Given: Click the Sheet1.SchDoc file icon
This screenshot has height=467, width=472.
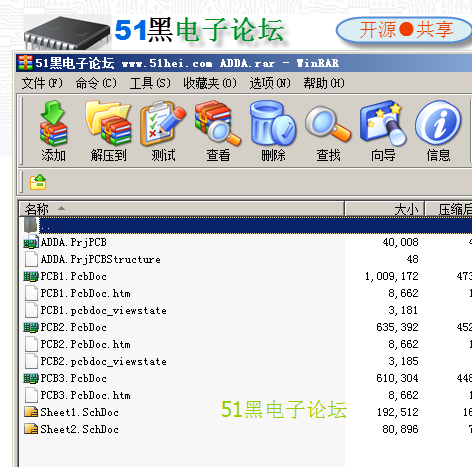Looking at the screenshot, I should (x=31, y=412).
